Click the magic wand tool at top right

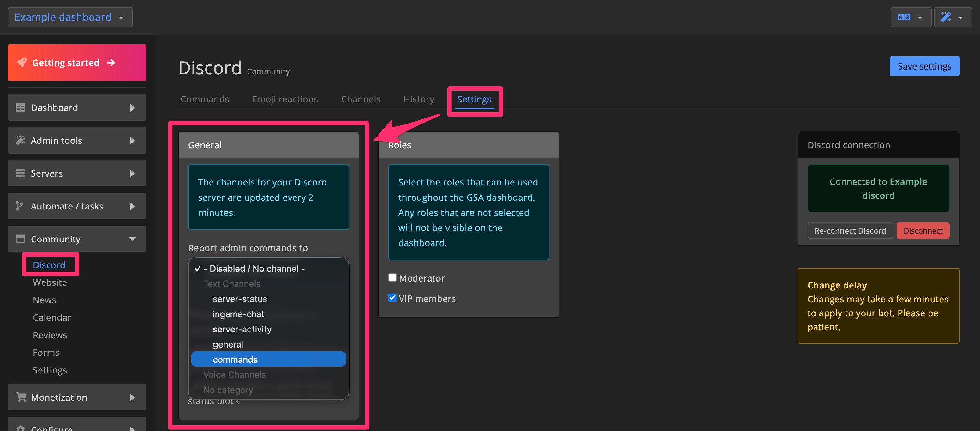coord(946,17)
